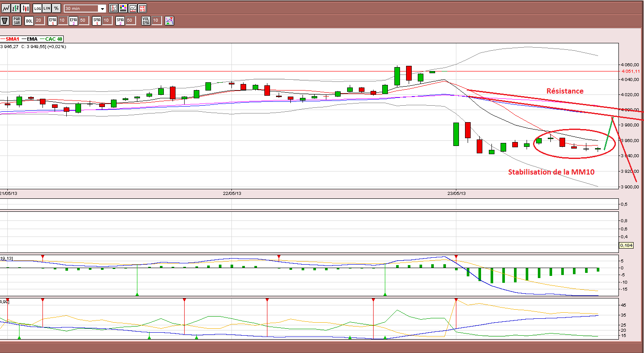
Task: Toggle the VOL EMA indicator
Action: [146, 20]
